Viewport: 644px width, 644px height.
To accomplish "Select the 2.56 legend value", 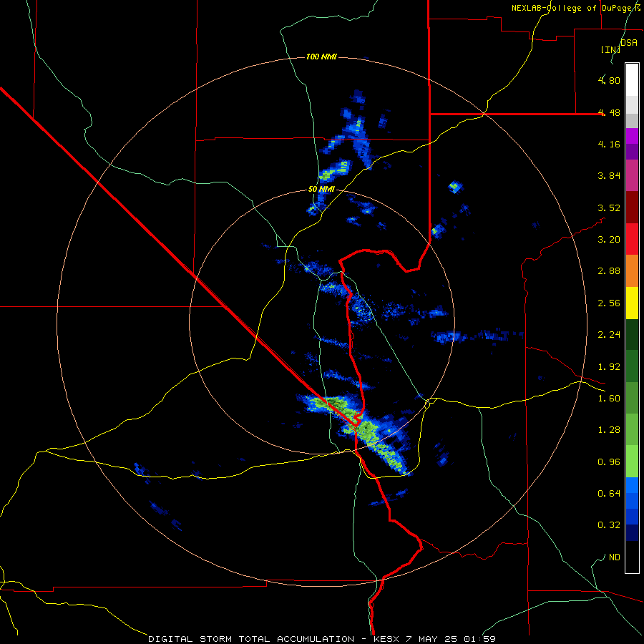I will [609, 303].
